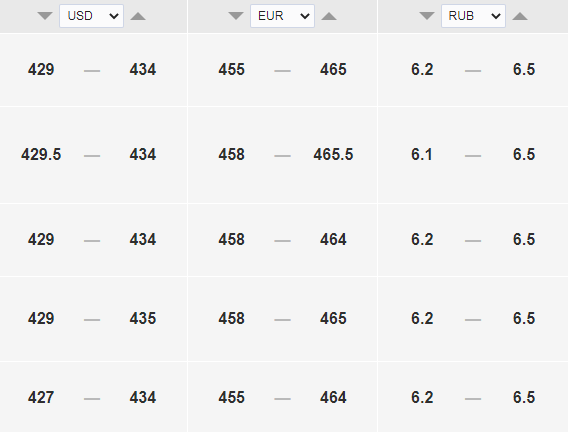Sort RUB column ascending with up arrow

tap(520, 16)
